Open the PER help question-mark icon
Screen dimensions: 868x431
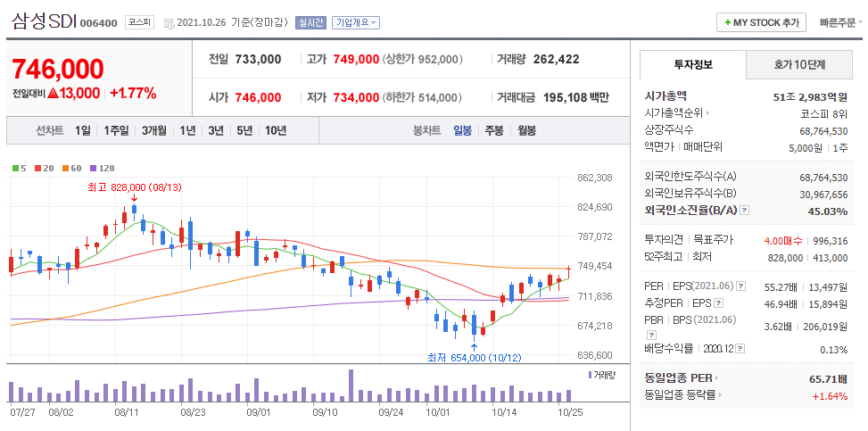pyautogui.click(x=741, y=286)
